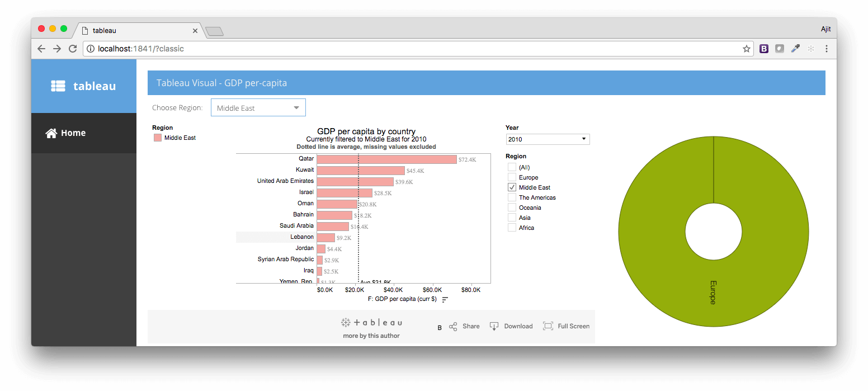Go back with the browser back arrow
This screenshot has width=868, height=391.
pos(41,49)
